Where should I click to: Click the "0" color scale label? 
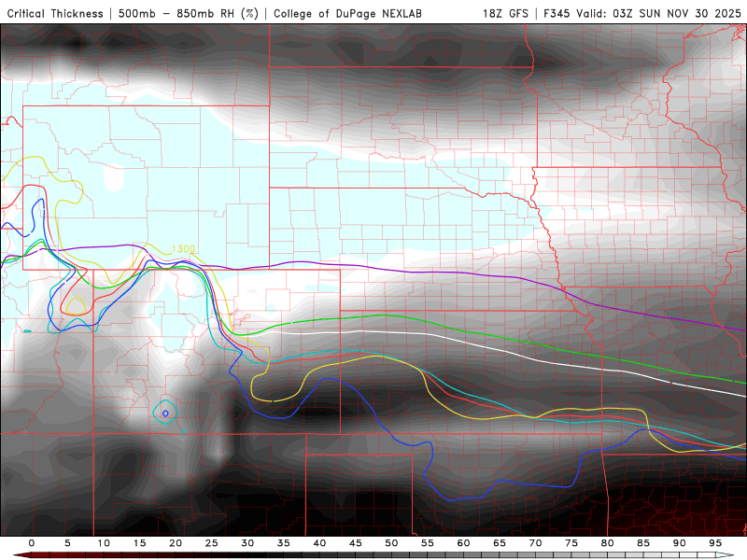pos(32,543)
